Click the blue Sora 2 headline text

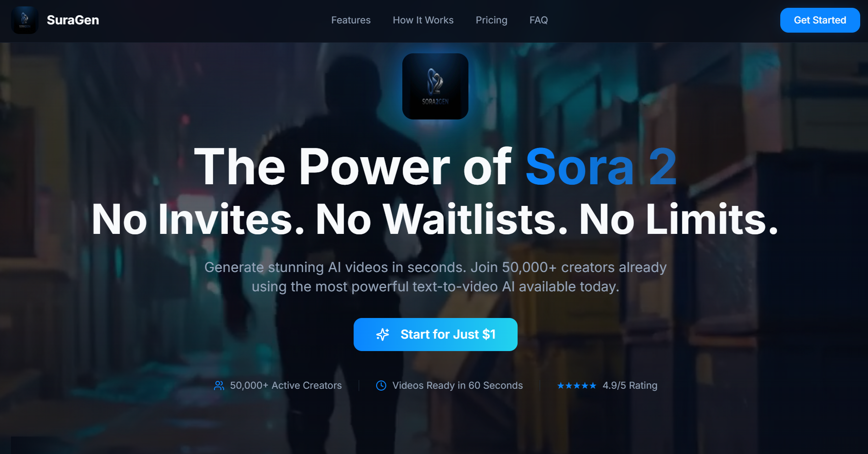coord(601,167)
